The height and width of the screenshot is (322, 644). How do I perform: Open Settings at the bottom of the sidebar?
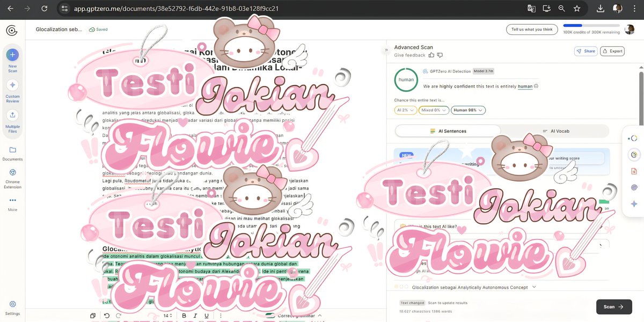point(12,308)
